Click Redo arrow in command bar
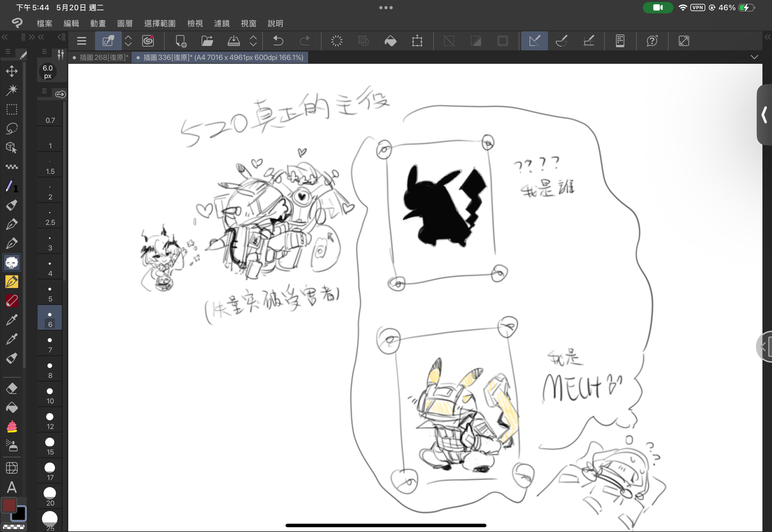This screenshot has width=772, height=532. pyautogui.click(x=305, y=41)
